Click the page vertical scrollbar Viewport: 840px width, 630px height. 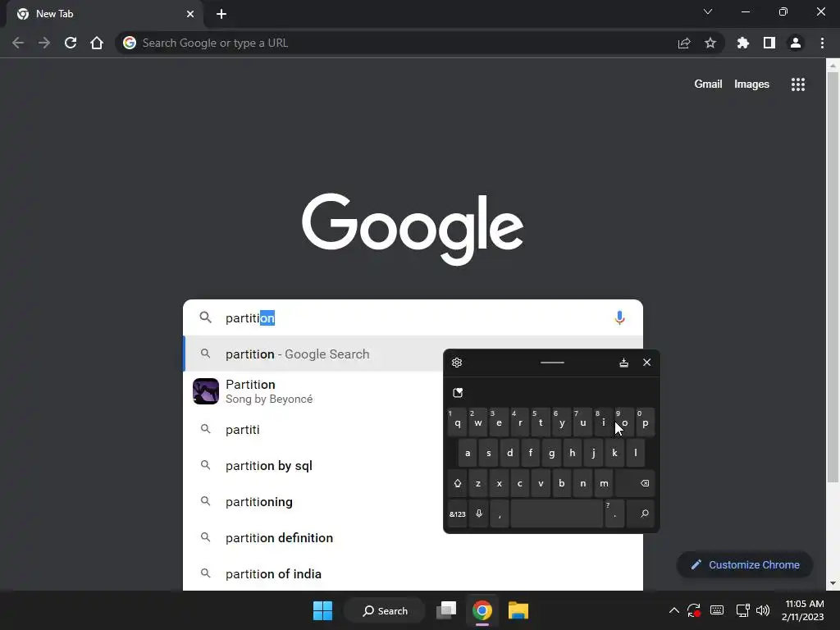[832, 277]
